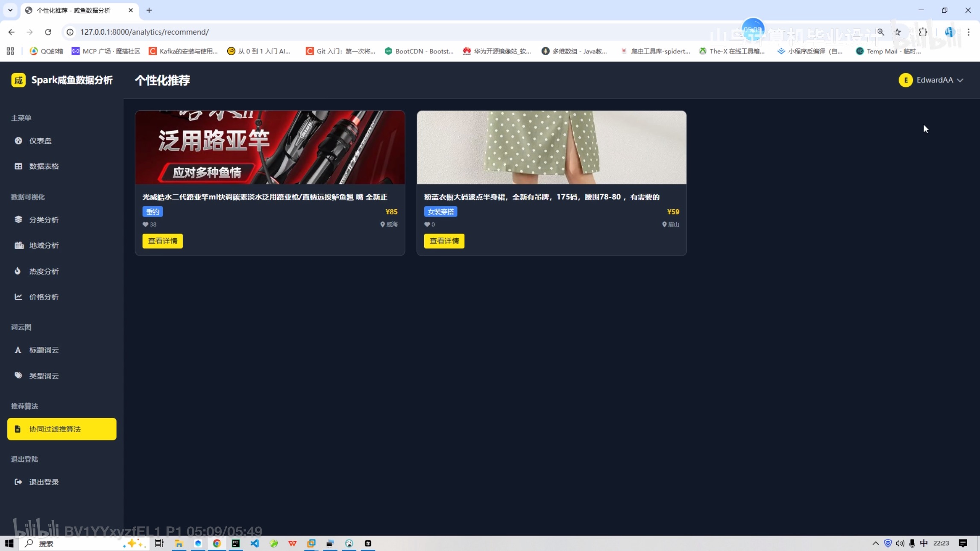Click the title word cloud letter icon
This screenshot has width=980, height=551.
pyautogui.click(x=18, y=350)
